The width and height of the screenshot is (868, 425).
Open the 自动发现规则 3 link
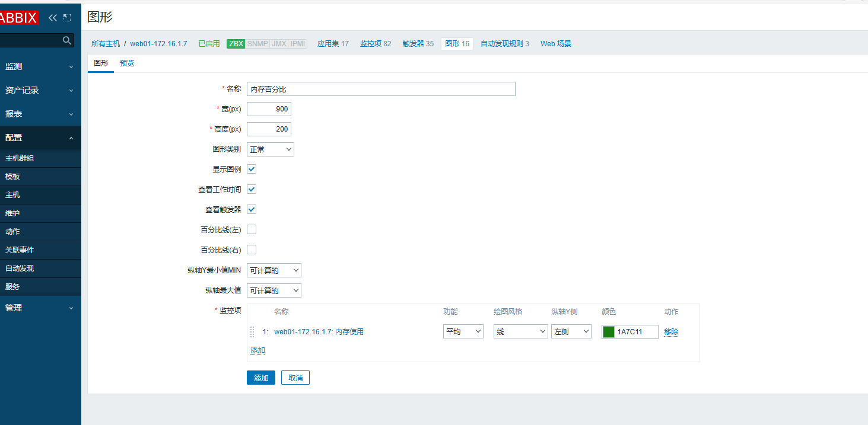tap(505, 44)
